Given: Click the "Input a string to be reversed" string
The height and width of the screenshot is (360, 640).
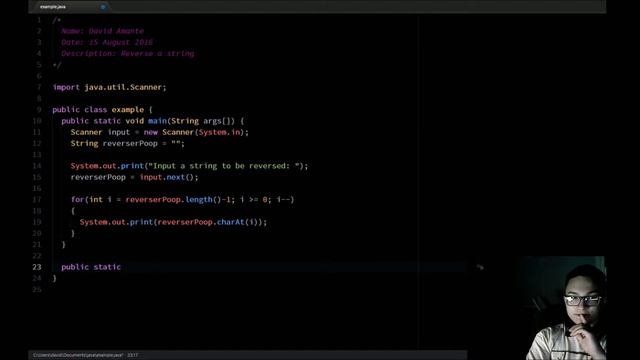Looking at the screenshot, I should click(x=224, y=166).
